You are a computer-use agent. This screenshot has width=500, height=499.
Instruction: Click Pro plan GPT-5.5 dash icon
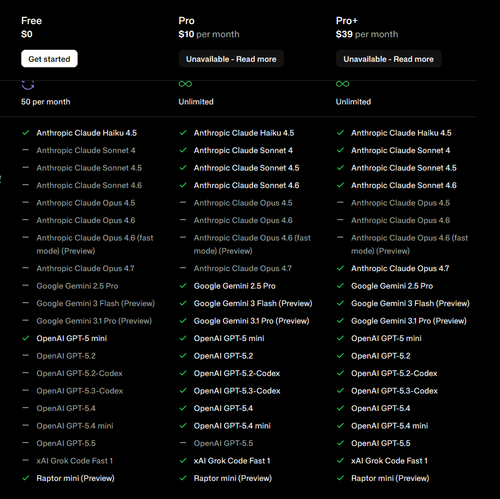point(183,443)
